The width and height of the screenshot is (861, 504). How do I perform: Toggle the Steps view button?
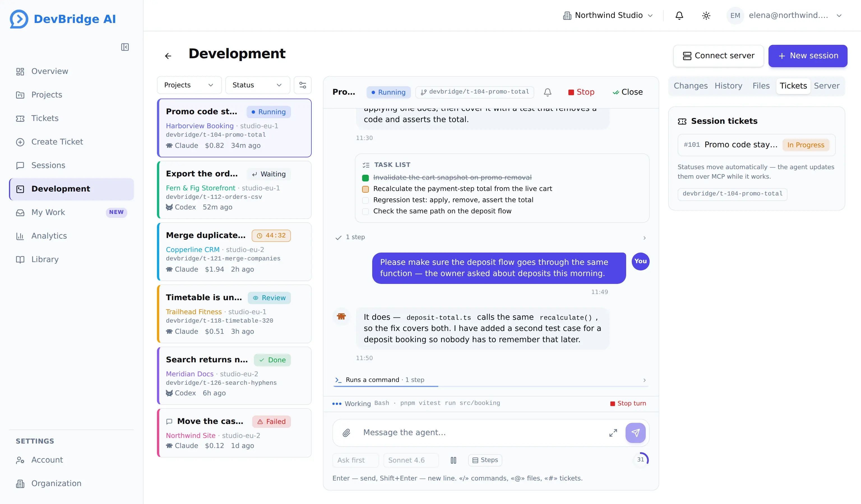pos(485,460)
